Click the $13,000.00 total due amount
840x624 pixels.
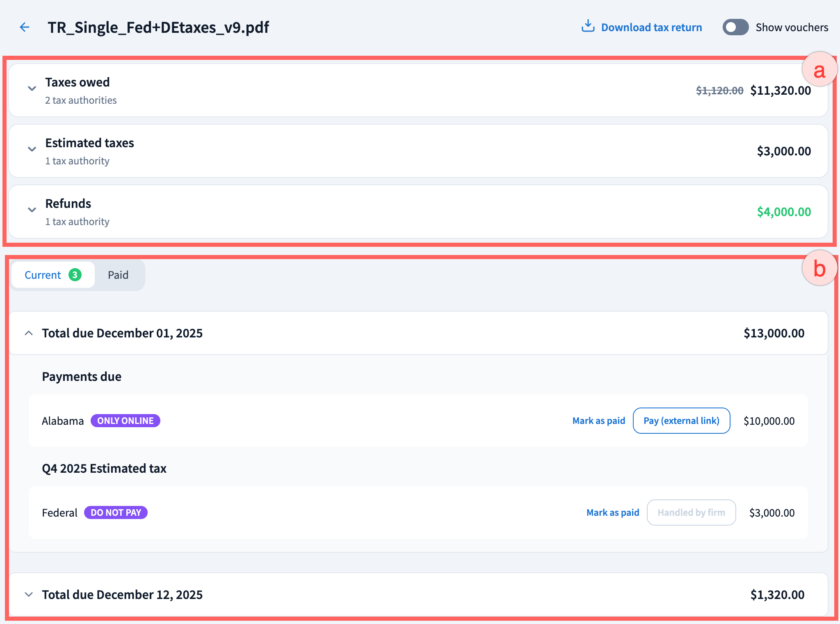[774, 333]
